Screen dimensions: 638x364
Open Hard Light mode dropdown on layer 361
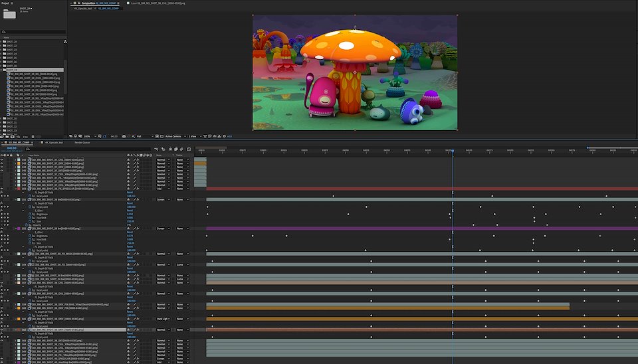point(164,319)
